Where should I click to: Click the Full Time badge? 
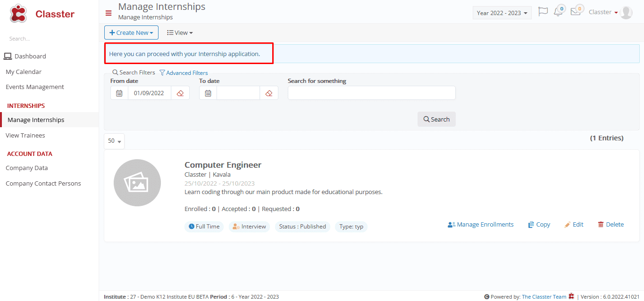[x=204, y=227]
